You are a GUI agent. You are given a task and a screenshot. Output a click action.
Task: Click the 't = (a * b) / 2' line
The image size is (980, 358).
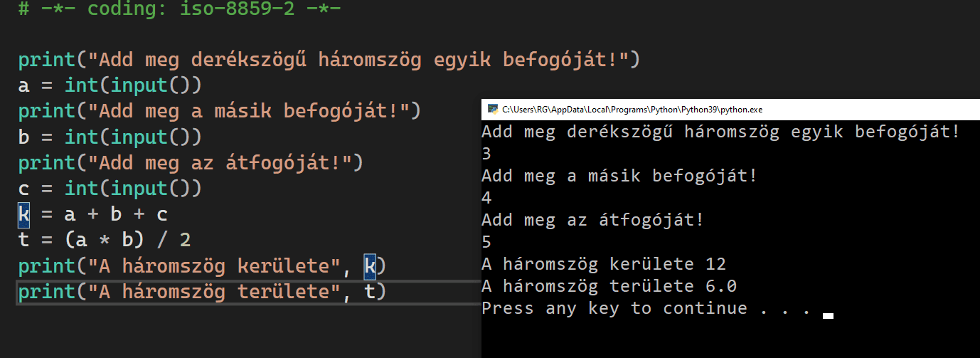click(105, 240)
